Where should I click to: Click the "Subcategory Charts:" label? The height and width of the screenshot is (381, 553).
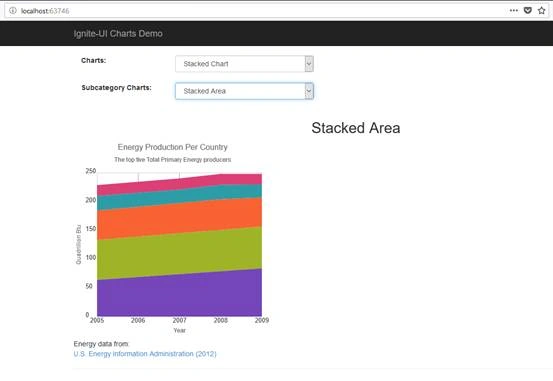click(x=116, y=88)
